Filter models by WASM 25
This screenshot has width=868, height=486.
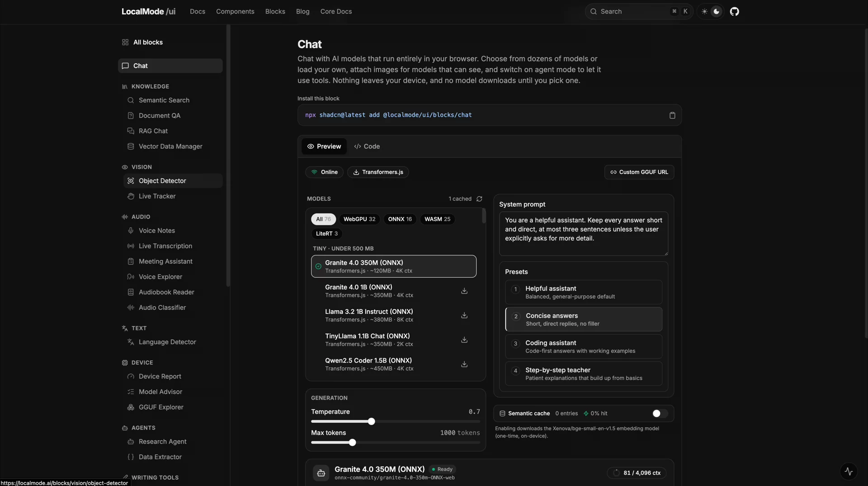pyautogui.click(x=437, y=219)
